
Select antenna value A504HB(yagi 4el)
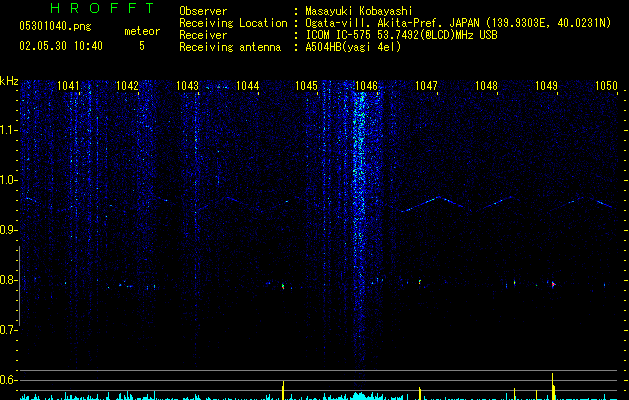[353, 47]
